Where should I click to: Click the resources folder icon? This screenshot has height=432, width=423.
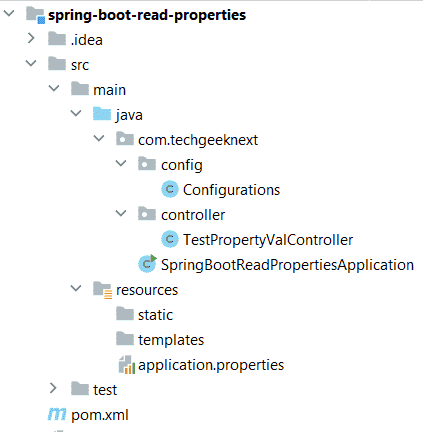pyautogui.click(x=102, y=290)
